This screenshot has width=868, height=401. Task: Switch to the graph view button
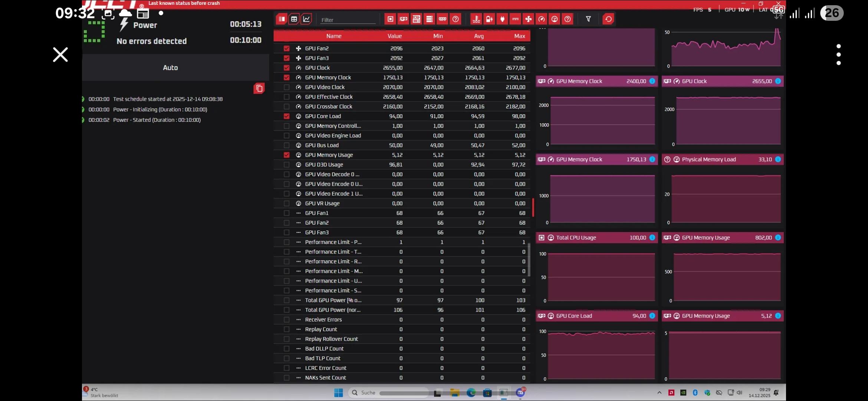pyautogui.click(x=306, y=19)
